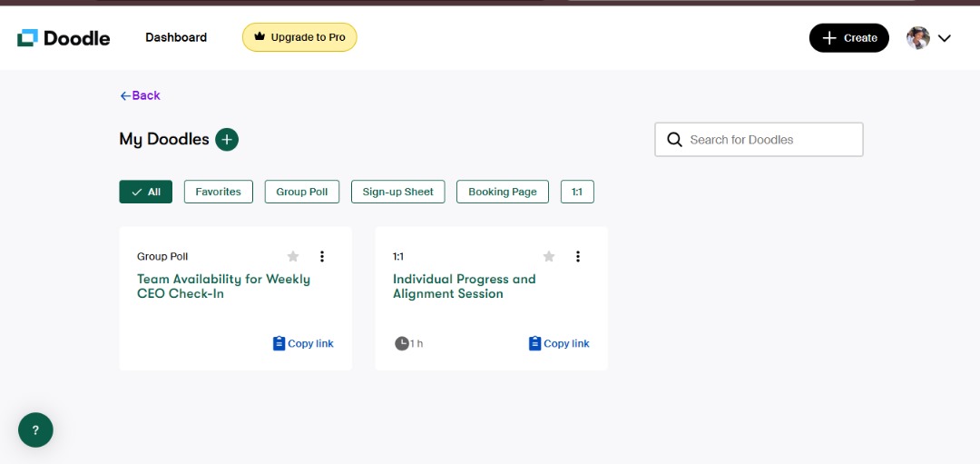
Task: Click the Search for Doodles field
Action: tap(759, 140)
